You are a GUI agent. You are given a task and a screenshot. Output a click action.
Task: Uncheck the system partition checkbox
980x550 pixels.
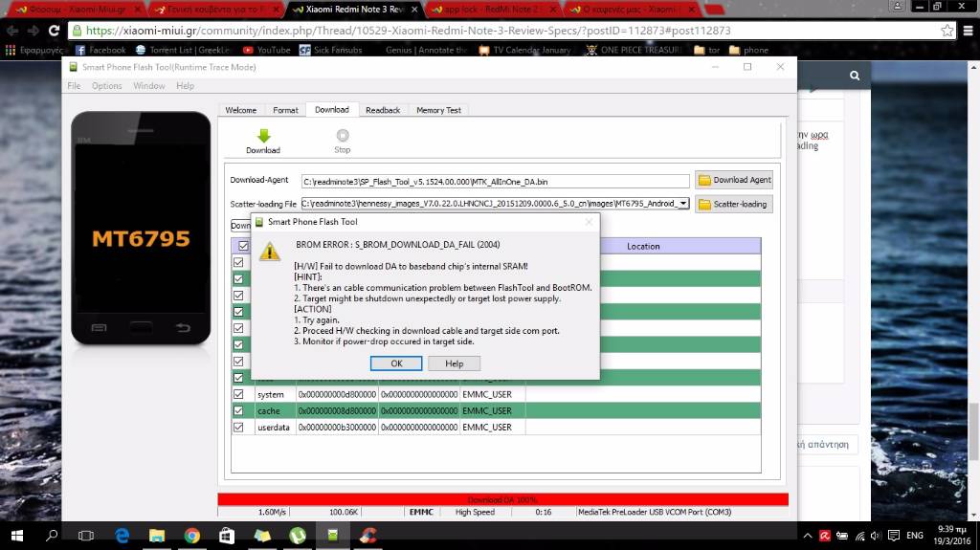coord(238,394)
